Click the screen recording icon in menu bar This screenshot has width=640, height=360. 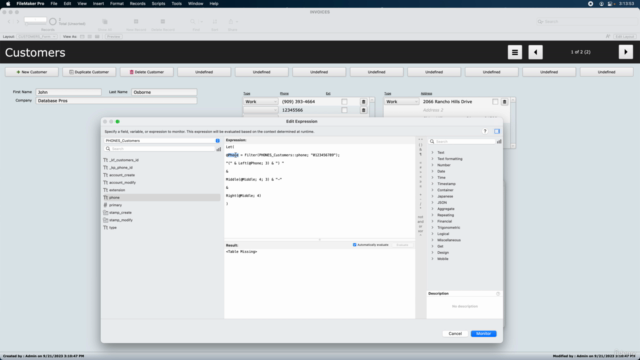[x=591, y=4]
